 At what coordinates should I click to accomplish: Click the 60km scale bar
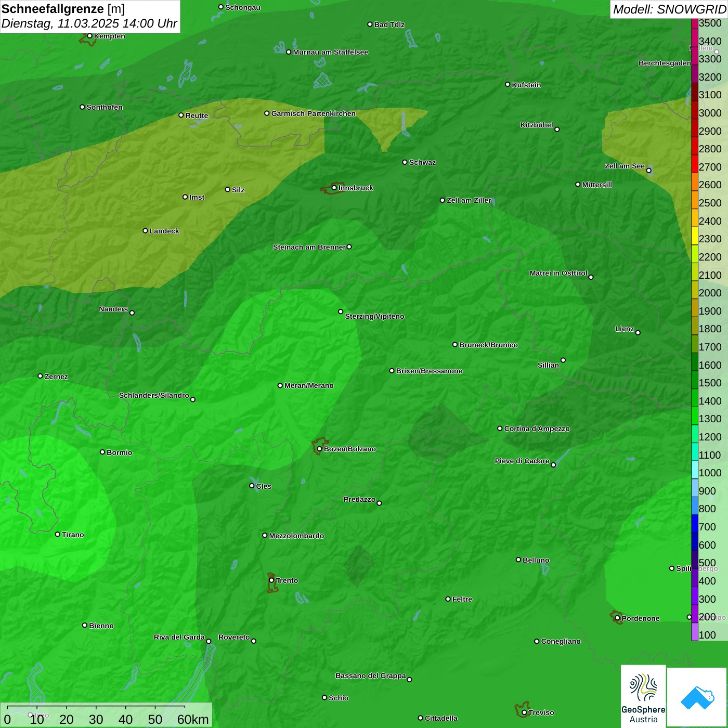pyautogui.click(x=106, y=716)
